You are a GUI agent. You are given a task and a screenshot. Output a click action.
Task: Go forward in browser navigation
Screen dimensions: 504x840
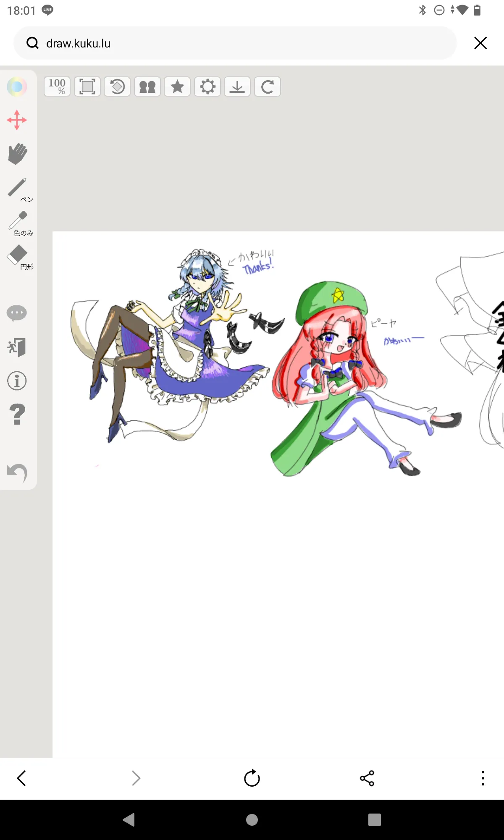136,778
